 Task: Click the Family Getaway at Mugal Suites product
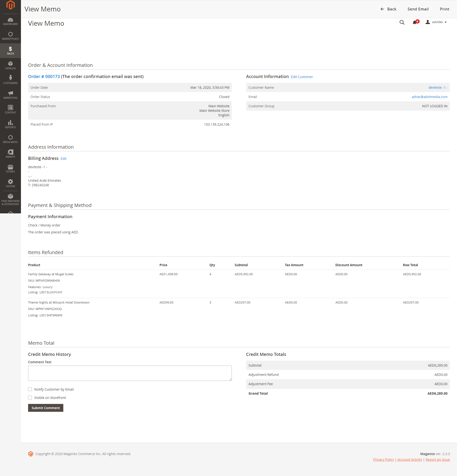click(x=51, y=274)
